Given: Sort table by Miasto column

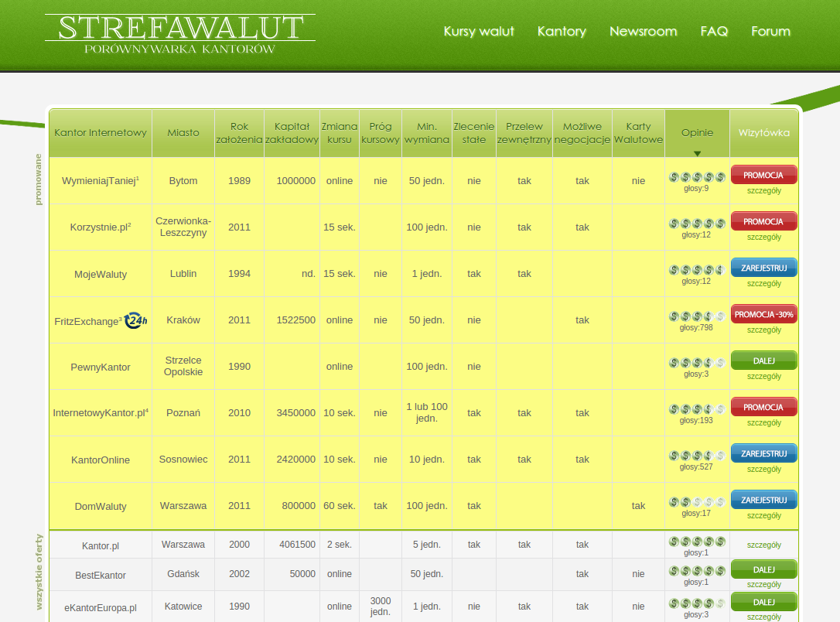Looking at the screenshot, I should pyautogui.click(x=183, y=133).
